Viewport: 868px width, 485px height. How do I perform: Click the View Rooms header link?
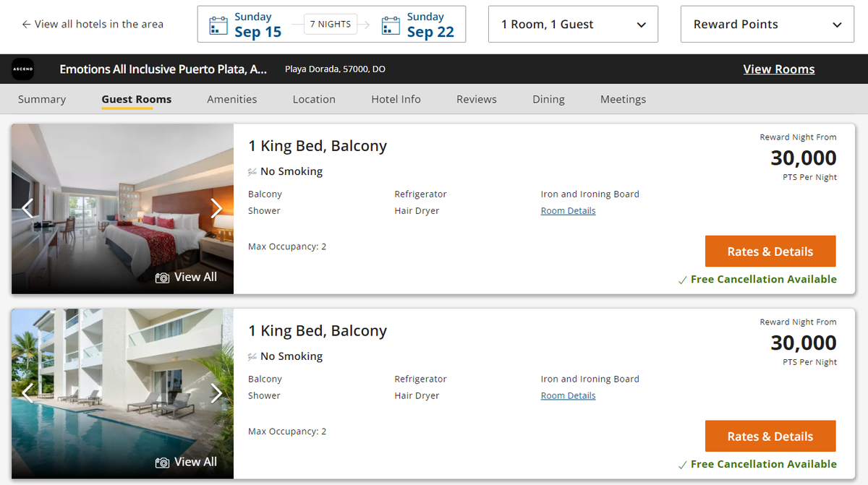tap(778, 69)
